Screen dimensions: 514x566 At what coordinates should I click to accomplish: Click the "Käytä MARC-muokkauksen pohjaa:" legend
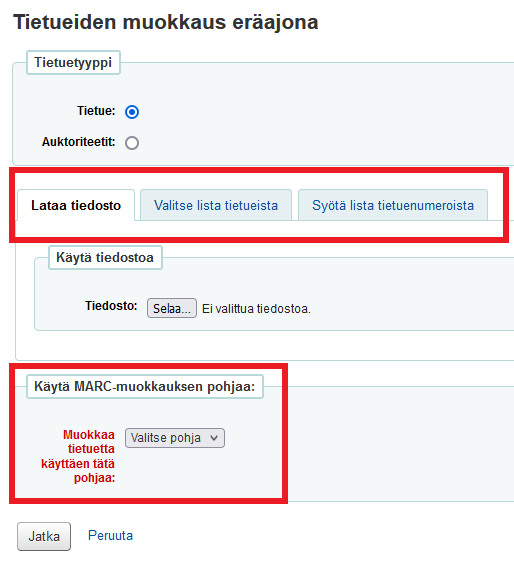[x=145, y=387]
